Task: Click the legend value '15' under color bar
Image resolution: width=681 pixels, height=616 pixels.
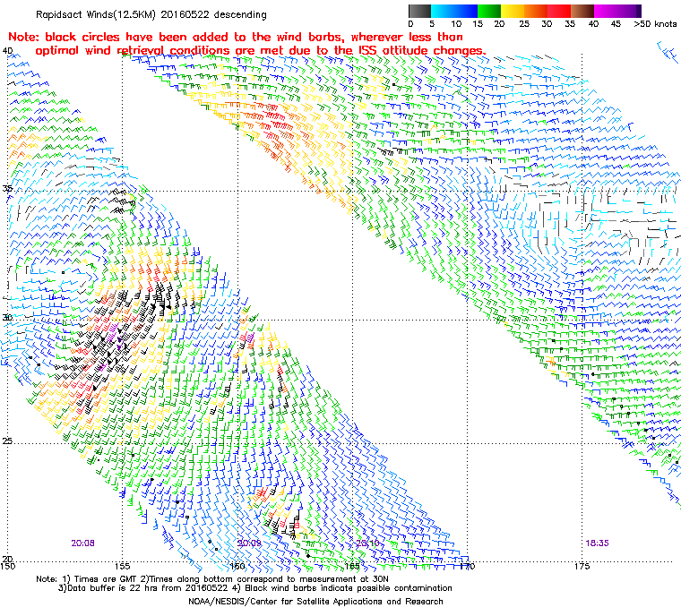Action: pos(478,24)
